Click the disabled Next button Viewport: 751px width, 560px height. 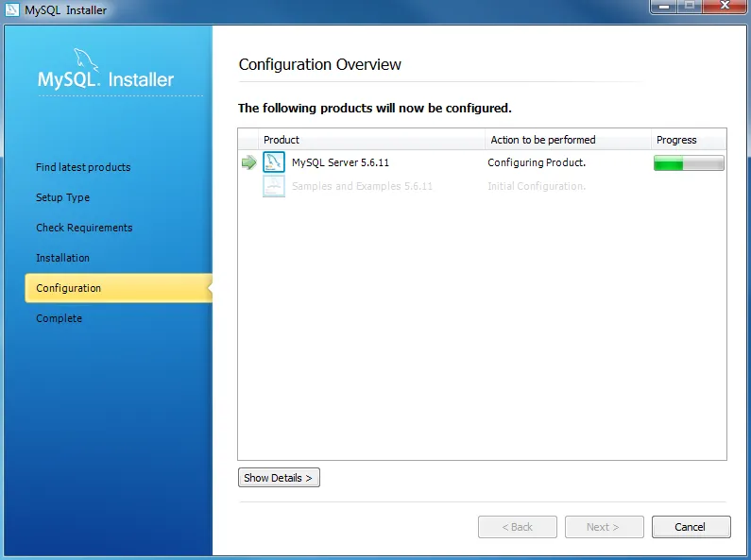[x=604, y=527]
